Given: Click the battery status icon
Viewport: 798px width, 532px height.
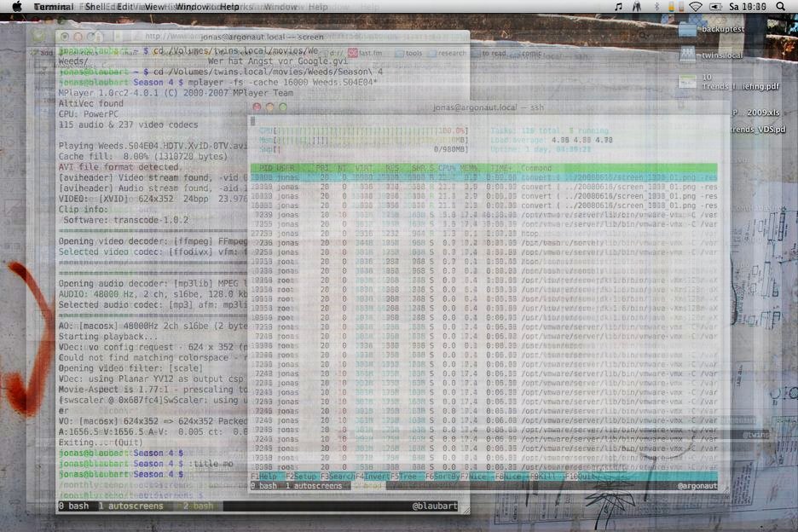Looking at the screenshot, I should tap(715, 7).
